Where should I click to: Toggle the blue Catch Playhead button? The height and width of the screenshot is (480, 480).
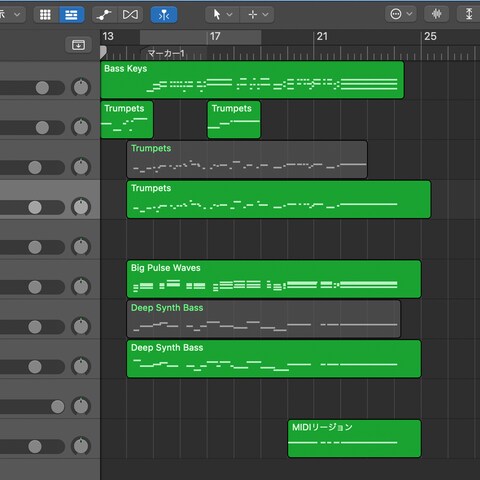click(x=164, y=15)
